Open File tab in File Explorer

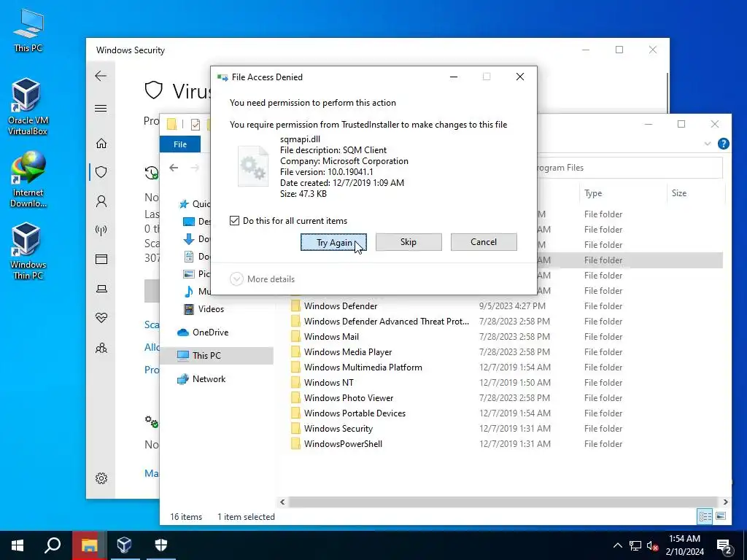click(x=180, y=144)
